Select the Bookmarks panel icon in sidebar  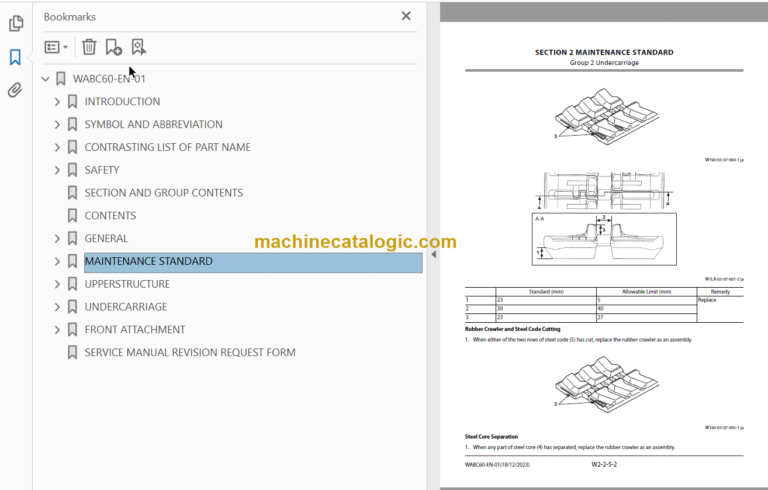(x=15, y=57)
